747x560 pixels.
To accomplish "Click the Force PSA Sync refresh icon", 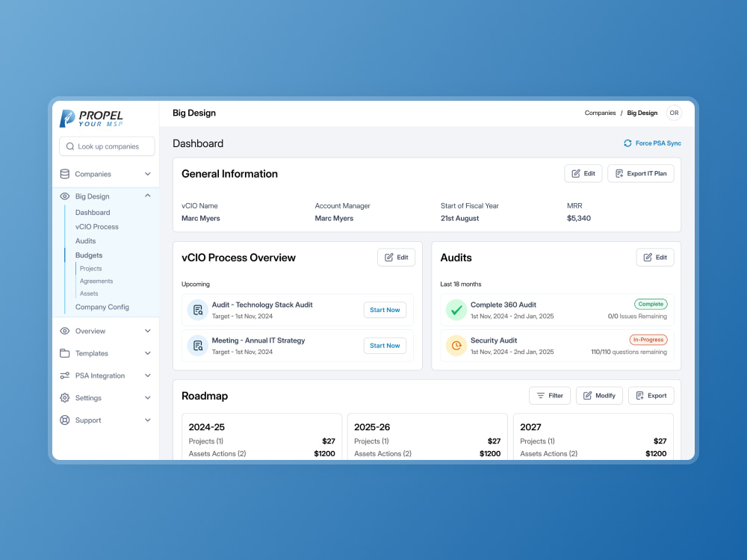I will 627,143.
